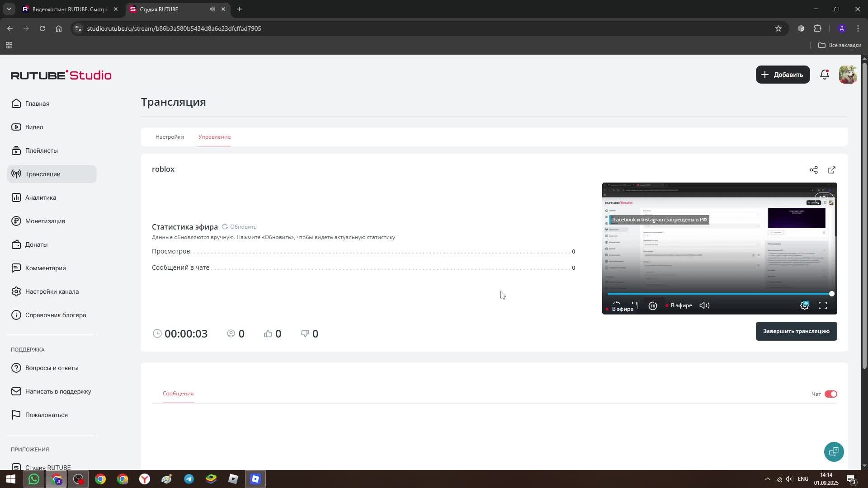The image size is (868, 488).
Task: Expand the browser tab search arrow
Action: pos(9,9)
